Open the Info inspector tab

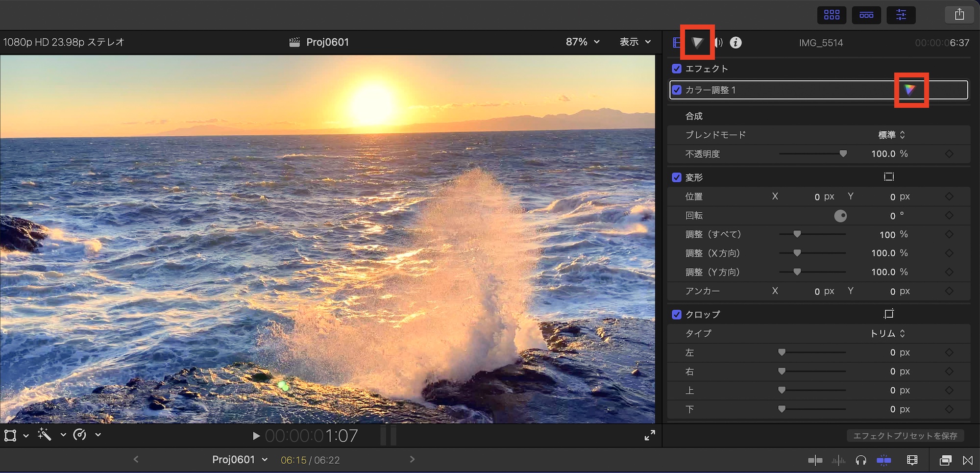(x=735, y=43)
